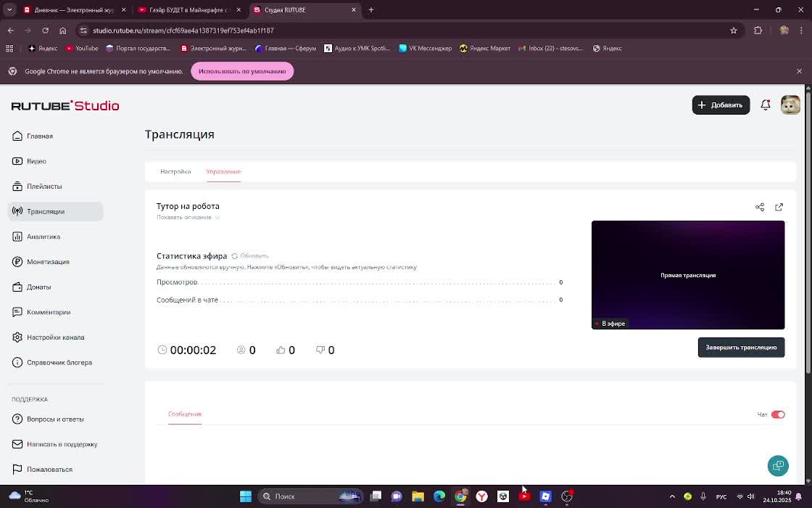Show hidden system tray icons
812x508 pixels.
tap(672, 496)
